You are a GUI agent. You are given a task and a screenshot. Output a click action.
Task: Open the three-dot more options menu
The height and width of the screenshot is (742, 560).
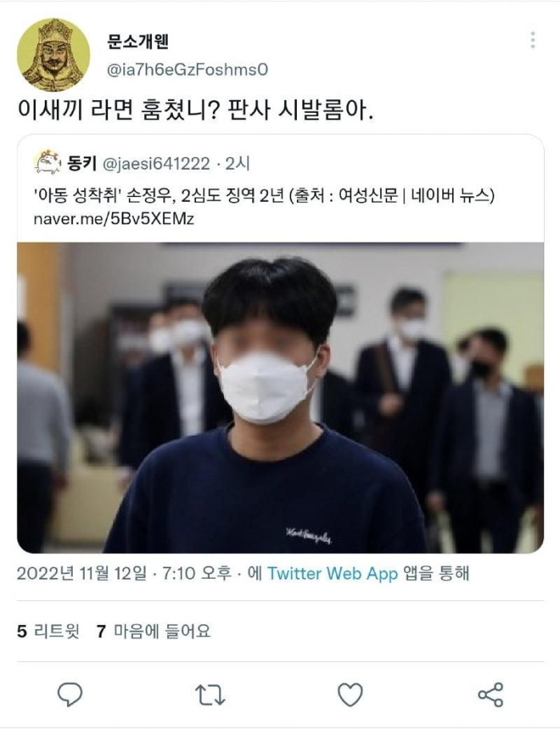(533, 40)
